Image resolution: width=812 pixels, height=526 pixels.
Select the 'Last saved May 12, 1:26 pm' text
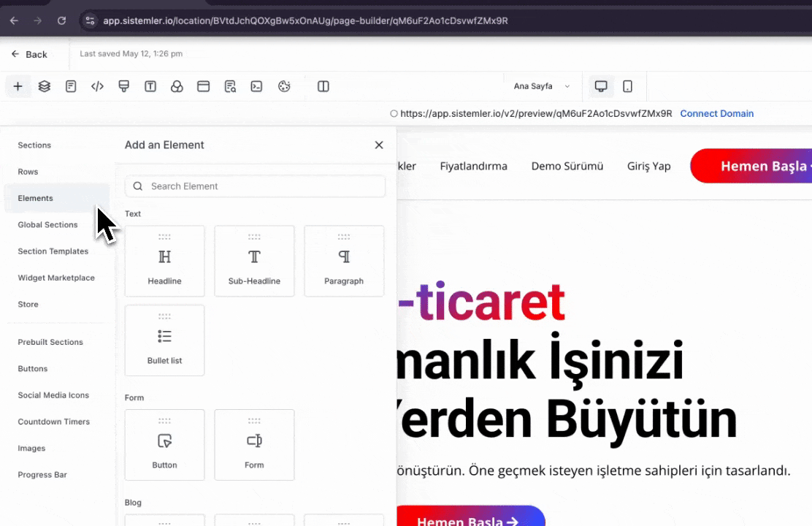click(131, 54)
